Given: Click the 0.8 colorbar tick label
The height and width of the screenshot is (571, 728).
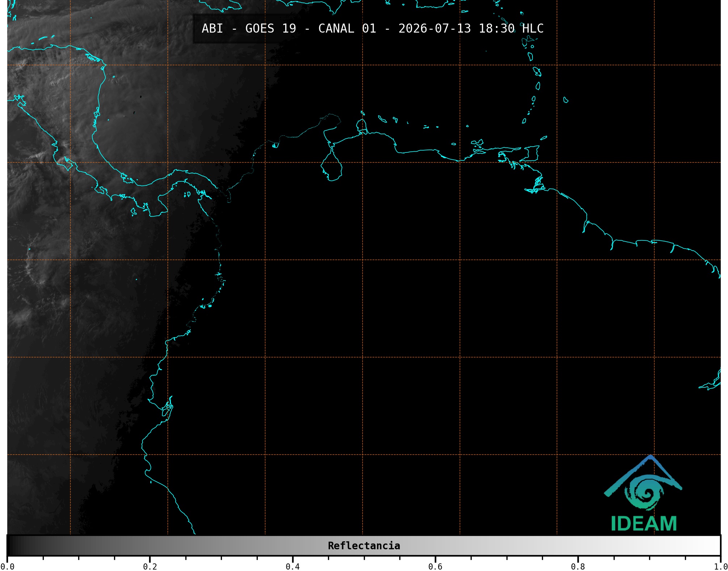Looking at the screenshot, I should coord(578,566).
